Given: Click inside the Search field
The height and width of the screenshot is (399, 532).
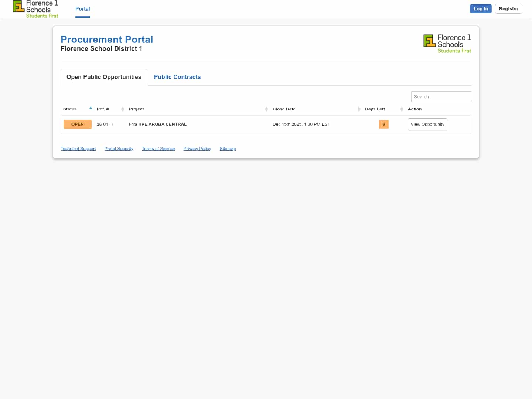Looking at the screenshot, I should click(441, 96).
